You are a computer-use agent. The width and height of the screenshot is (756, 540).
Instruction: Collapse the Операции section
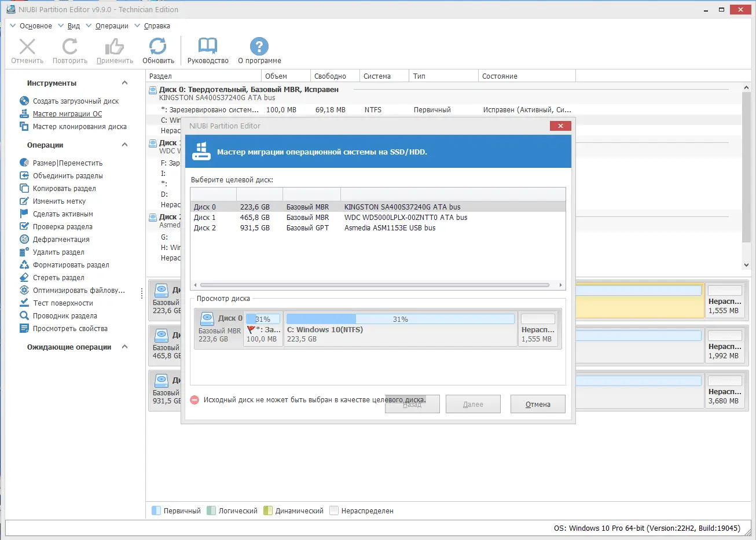point(124,145)
